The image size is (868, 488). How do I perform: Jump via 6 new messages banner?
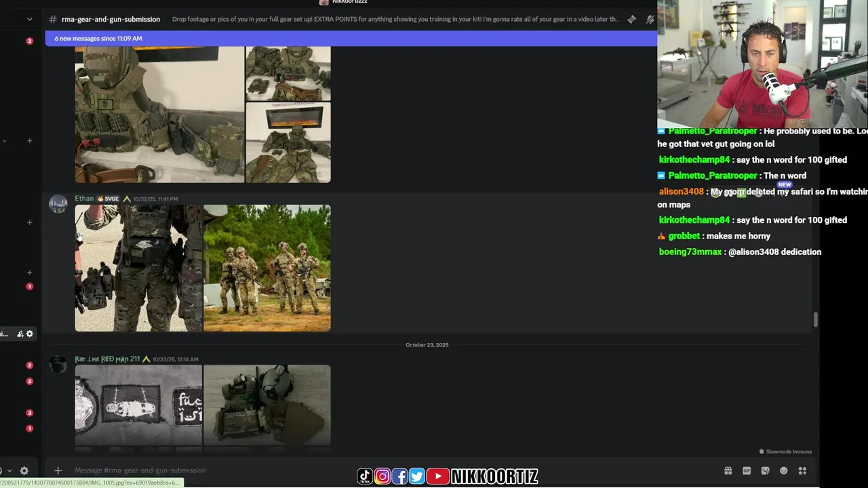click(351, 39)
